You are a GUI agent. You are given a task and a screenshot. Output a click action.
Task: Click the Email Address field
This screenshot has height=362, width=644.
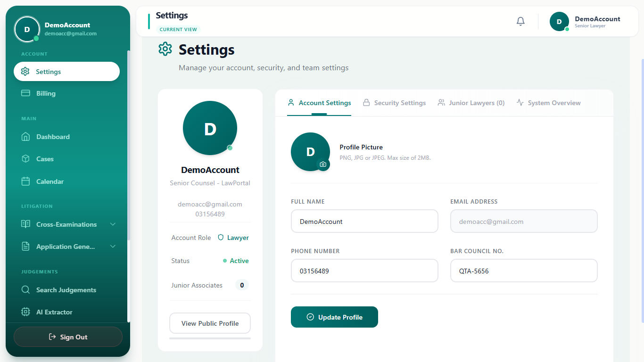coord(524,221)
